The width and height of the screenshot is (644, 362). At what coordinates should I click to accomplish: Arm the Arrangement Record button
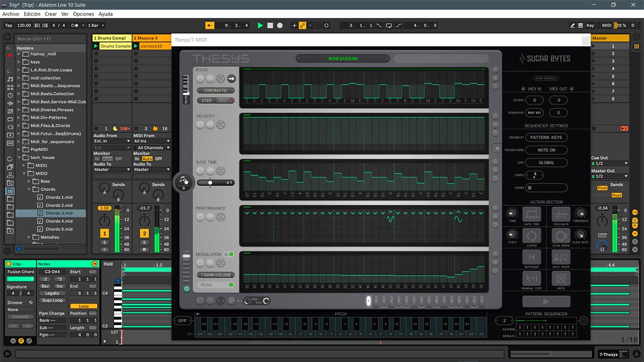(x=280, y=25)
